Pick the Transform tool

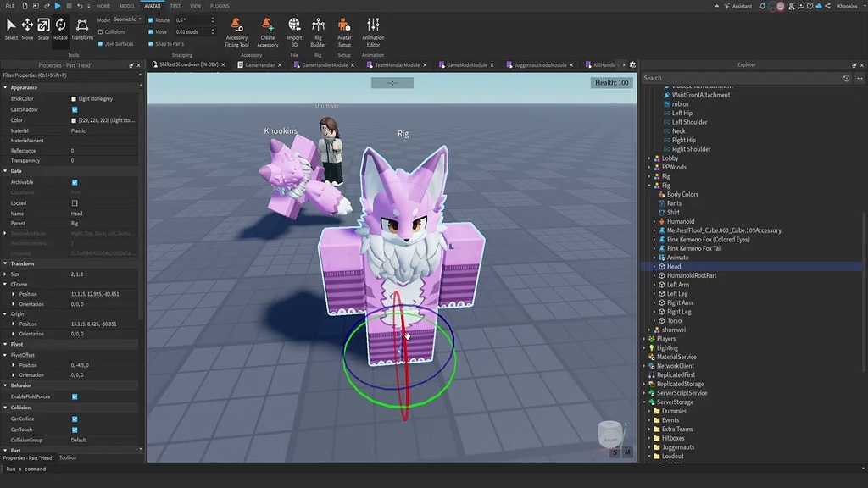[82, 29]
